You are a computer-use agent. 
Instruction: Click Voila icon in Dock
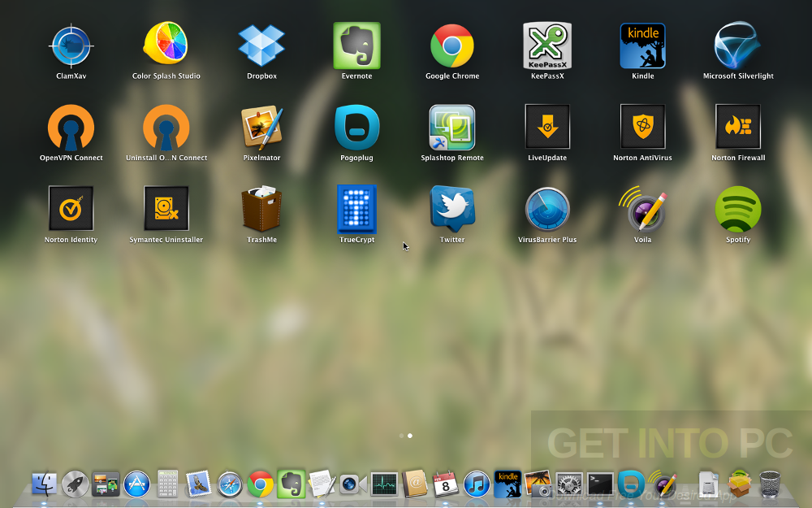point(662,484)
